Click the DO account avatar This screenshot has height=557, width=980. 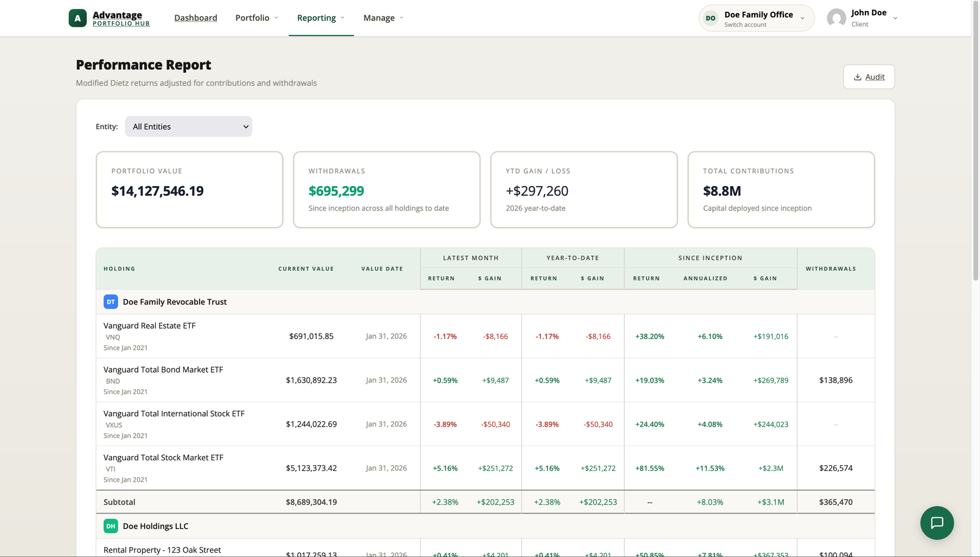coord(710,18)
